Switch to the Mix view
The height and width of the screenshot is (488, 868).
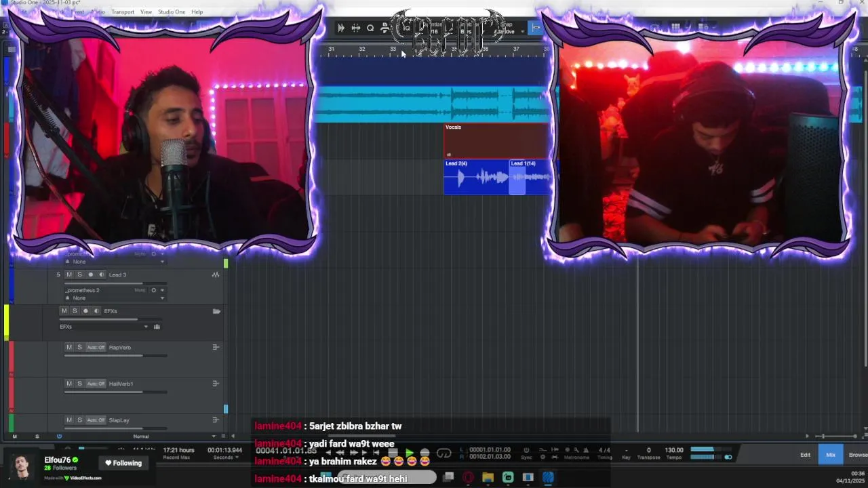coord(831,455)
